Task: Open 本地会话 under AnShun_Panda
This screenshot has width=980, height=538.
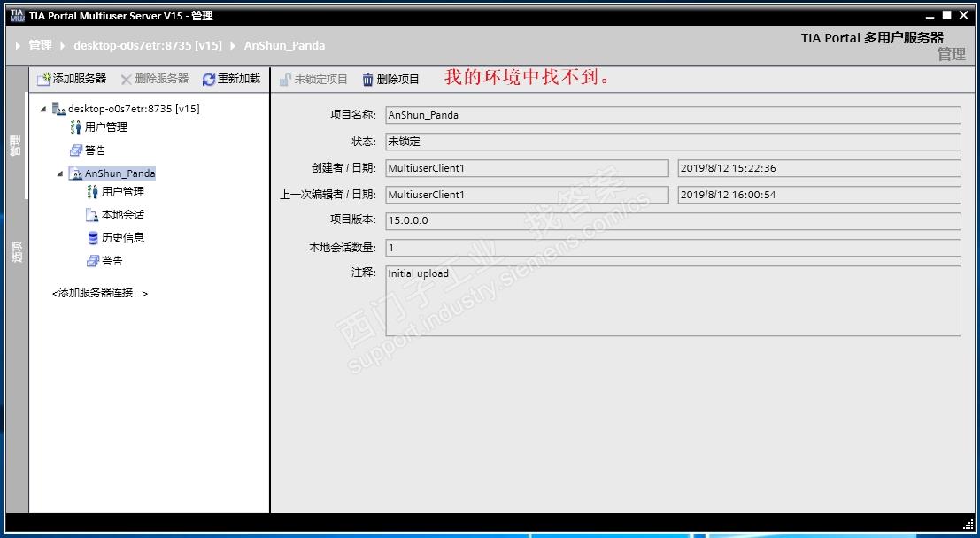Action: pos(115,215)
